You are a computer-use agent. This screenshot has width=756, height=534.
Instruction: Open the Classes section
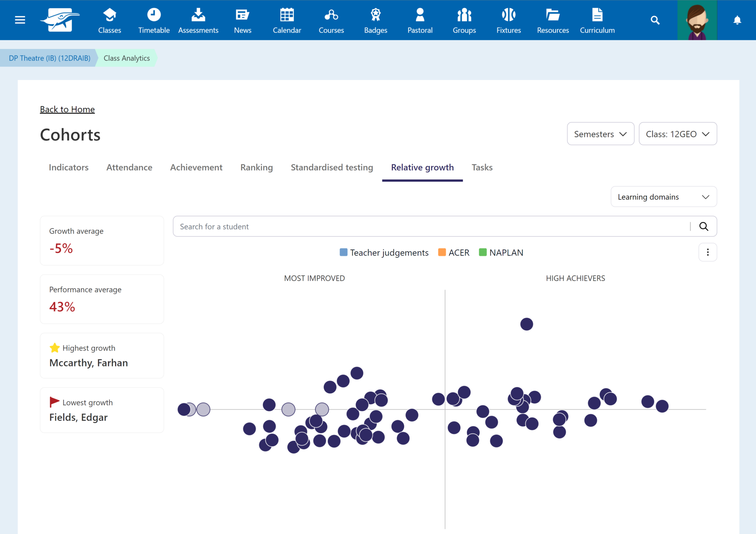coord(109,20)
